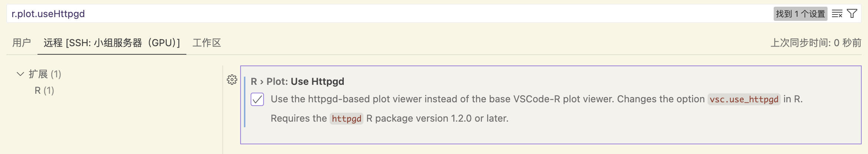Switch to the 工作区 settings tab
Screen dimensions: 868x154
tap(207, 43)
